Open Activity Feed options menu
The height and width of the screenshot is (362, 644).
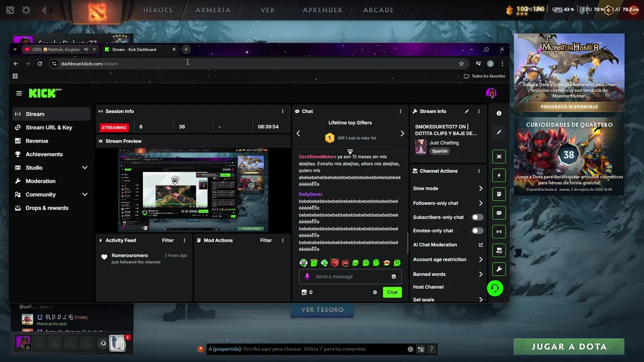click(185, 240)
